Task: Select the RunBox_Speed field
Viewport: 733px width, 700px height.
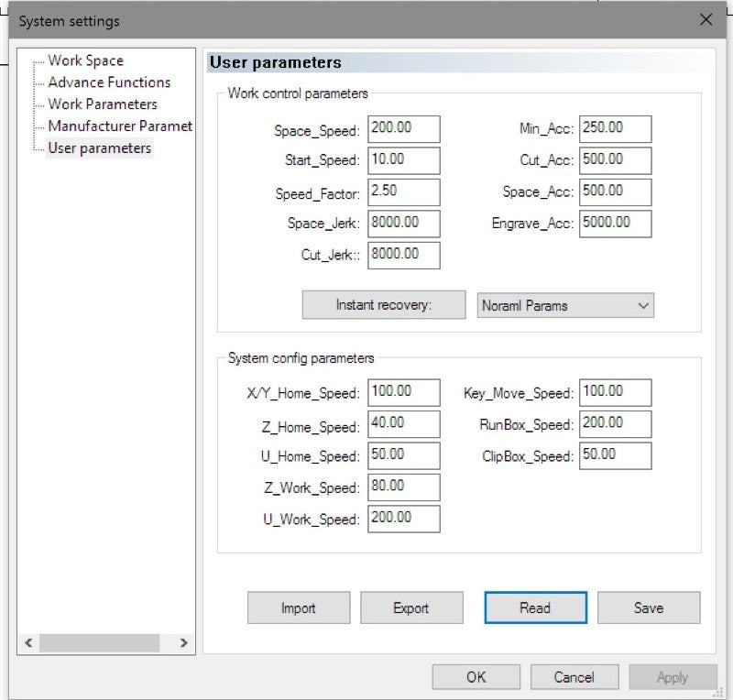Action: pos(615,424)
